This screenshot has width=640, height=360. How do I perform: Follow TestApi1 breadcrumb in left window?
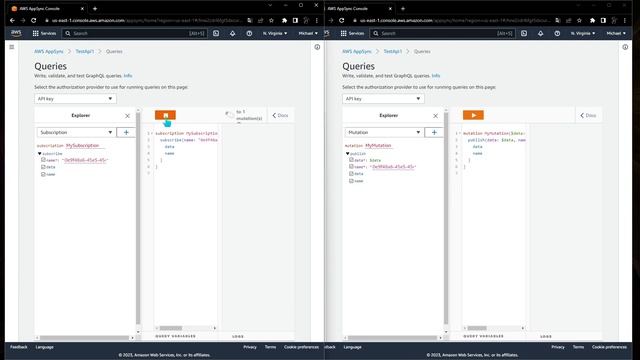84,51
